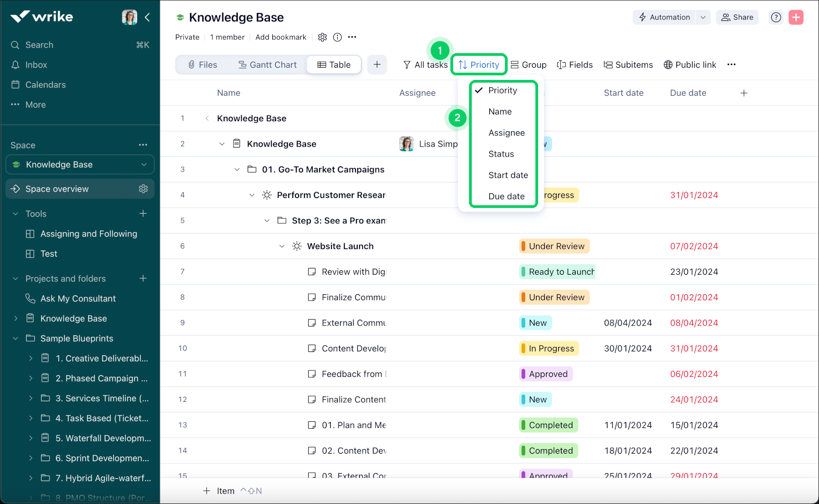This screenshot has width=819, height=504.
Task: Add a column with the plus icon
Action: (744, 93)
